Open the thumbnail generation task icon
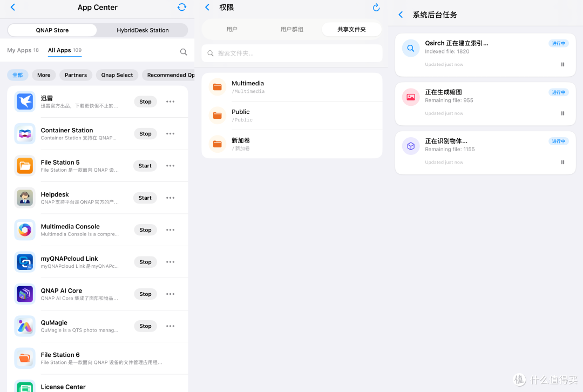 (x=411, y=97)
